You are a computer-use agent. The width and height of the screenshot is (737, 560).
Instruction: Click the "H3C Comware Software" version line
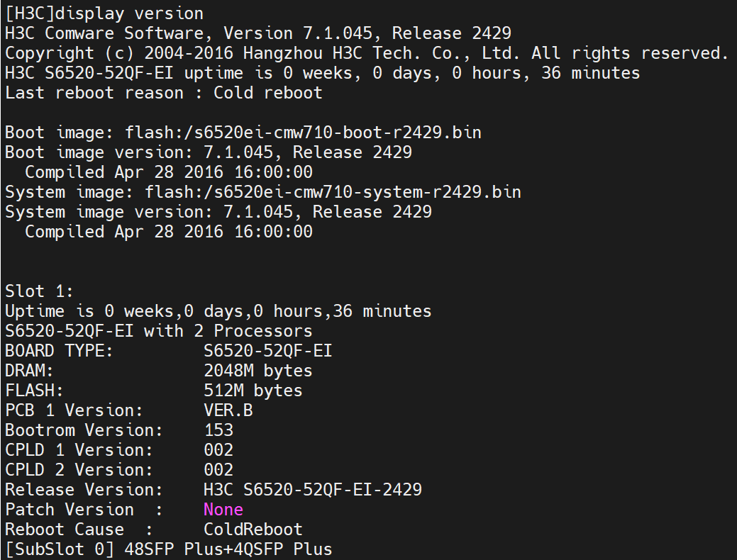pyautogui.click(x=257, y=33)
